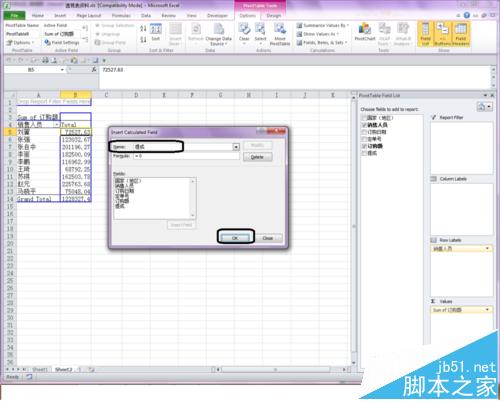Uncheck the 销售人员 field checkbox

pyautogui.click(x=364, y=125)
